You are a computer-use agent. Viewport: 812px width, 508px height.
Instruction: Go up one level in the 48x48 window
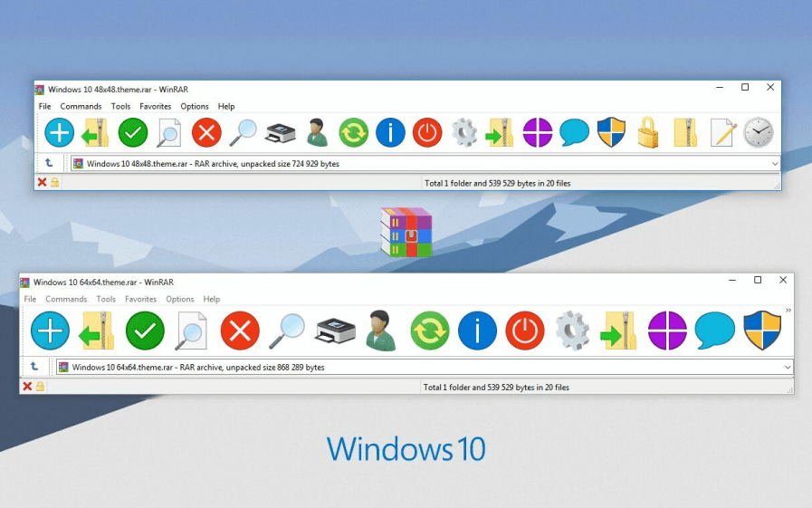[x=48, y=164]
